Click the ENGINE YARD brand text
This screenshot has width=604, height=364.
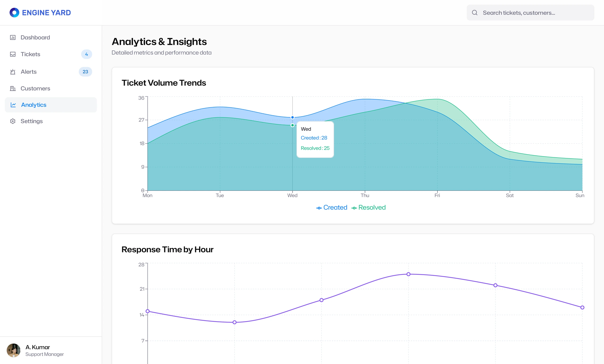46,13
